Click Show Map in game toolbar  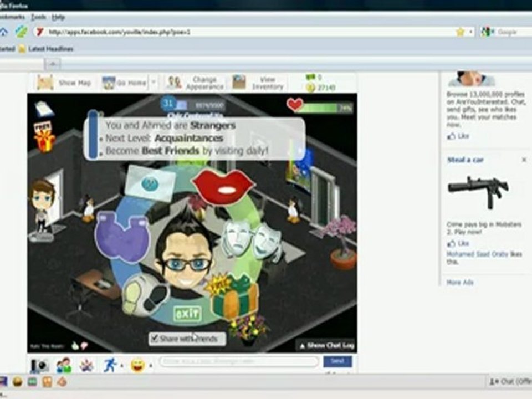point(64,83)
